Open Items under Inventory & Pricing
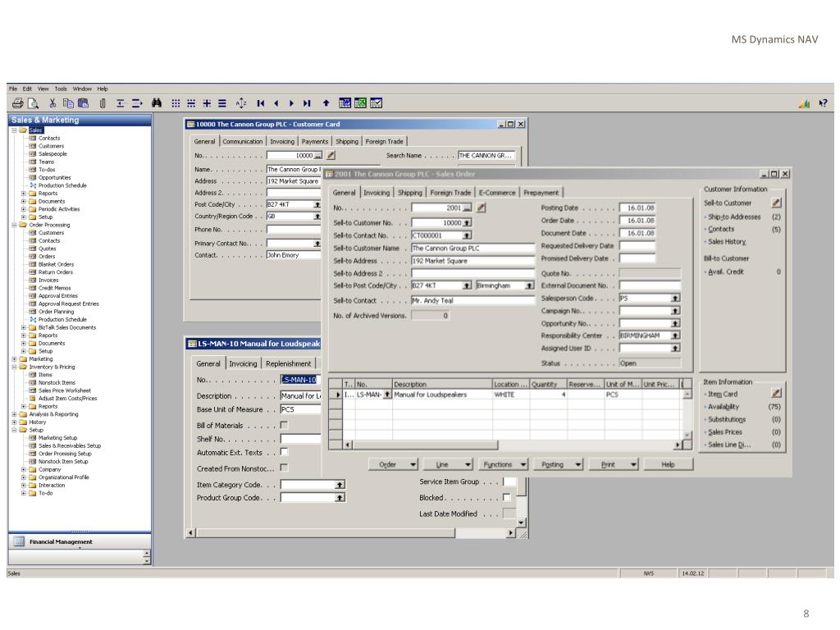The image size is (840, 630). click(45, 374)
